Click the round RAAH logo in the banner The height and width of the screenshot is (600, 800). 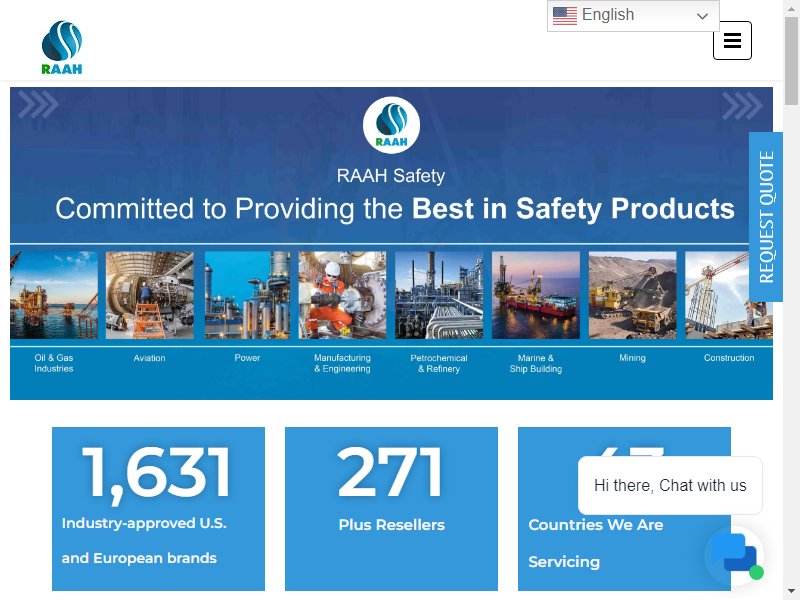391,125
